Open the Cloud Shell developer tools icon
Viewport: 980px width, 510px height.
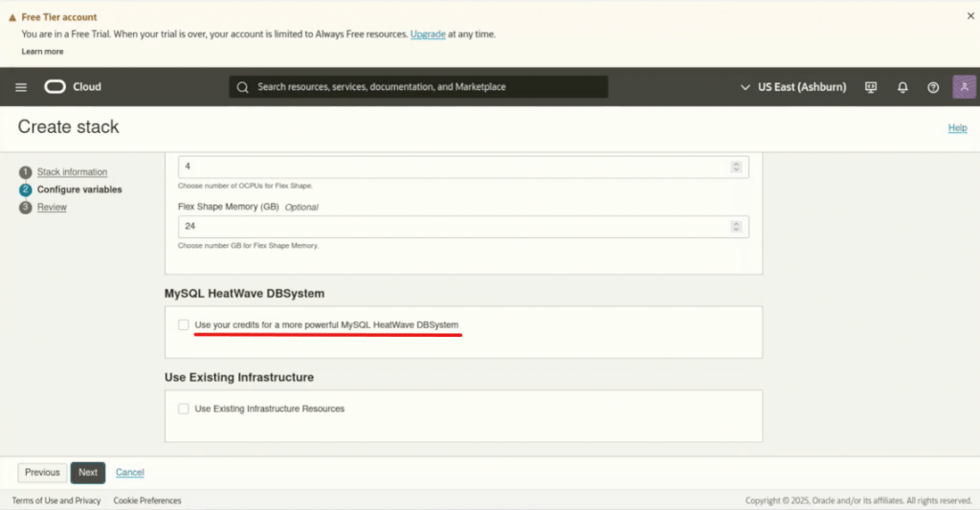tap(871, 87)
